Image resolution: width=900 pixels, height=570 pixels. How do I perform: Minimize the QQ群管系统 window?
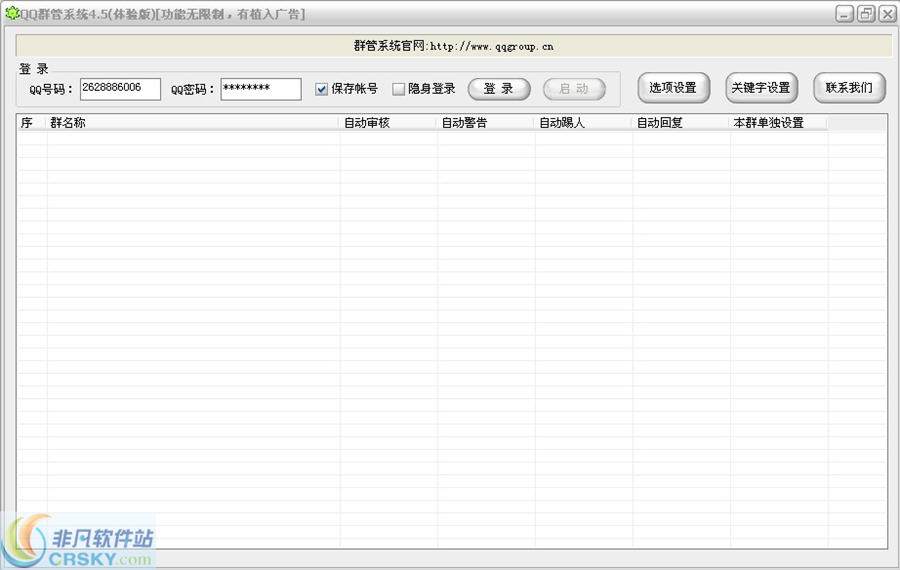click(x=844, y=14)
